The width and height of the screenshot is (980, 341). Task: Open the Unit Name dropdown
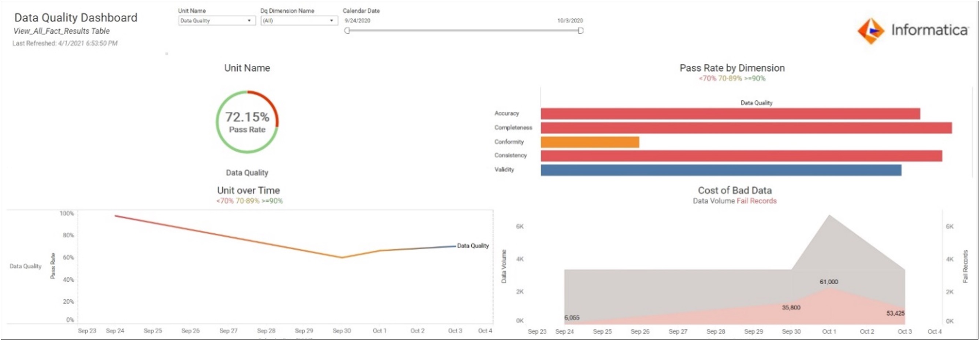[x=216, y=21]
